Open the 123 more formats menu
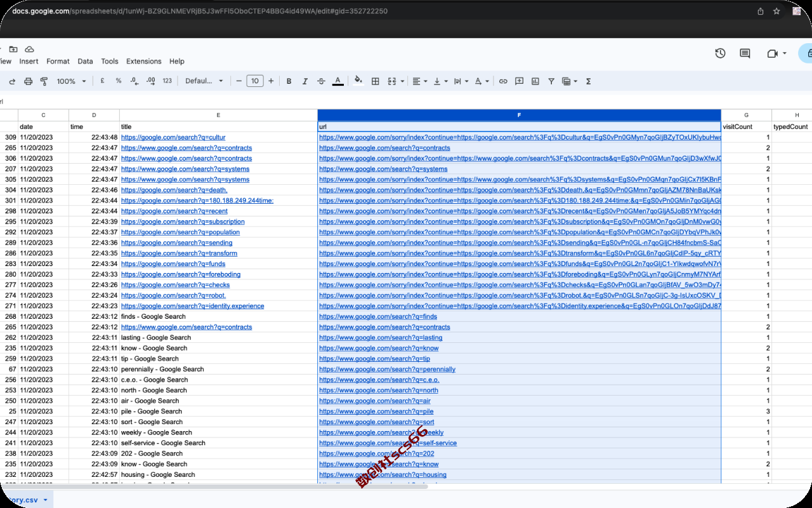Viewport: 812px width, 508px height. click(167, 81)
